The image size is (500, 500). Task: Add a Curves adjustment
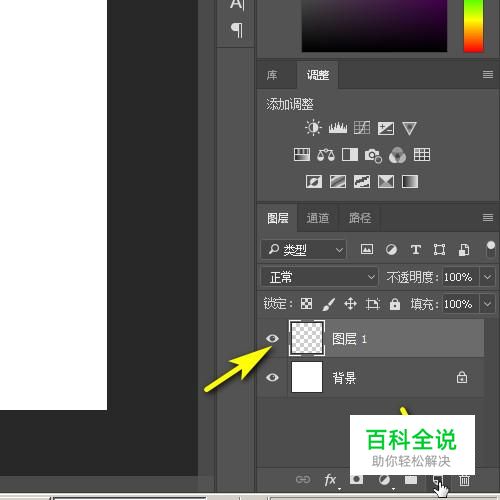click(362, 128)
